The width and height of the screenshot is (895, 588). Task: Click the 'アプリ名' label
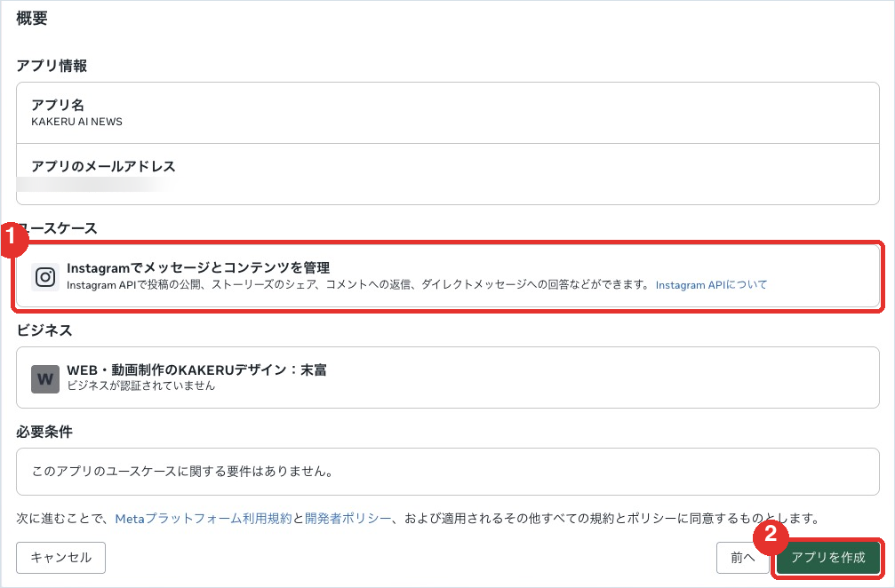(x=58, y=105)
